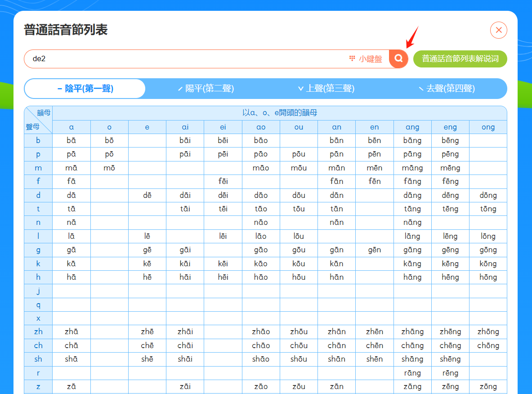The width and height of the screenshot is (532, 394).
Task: Open the 小鍵盤 keypad icon
Action: click(366, 59)
